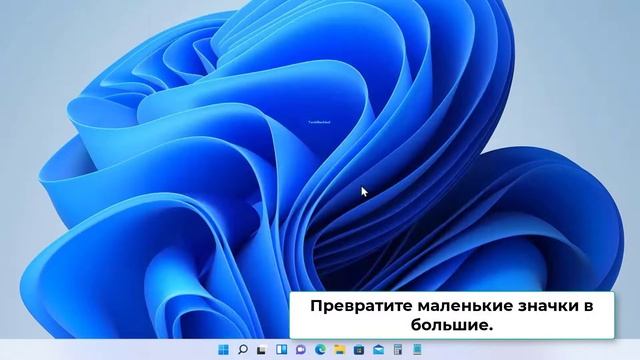This screenshot has width=640, height=360.
Task: Open Microsoft Store from taskbar
Action: click(359, 349)
